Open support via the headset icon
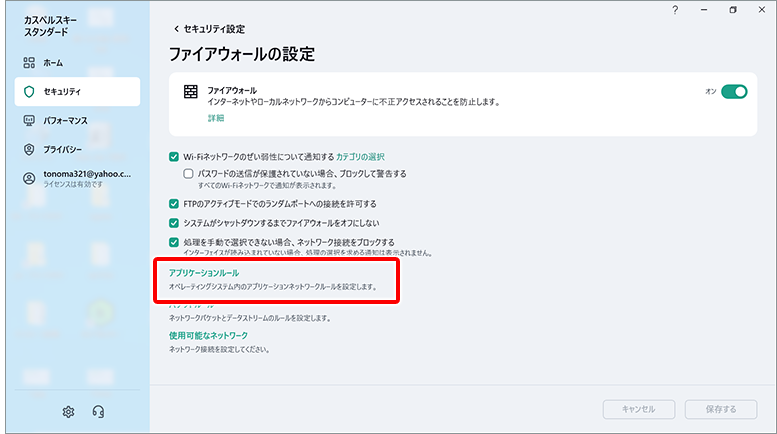 (x=98, y=412)
